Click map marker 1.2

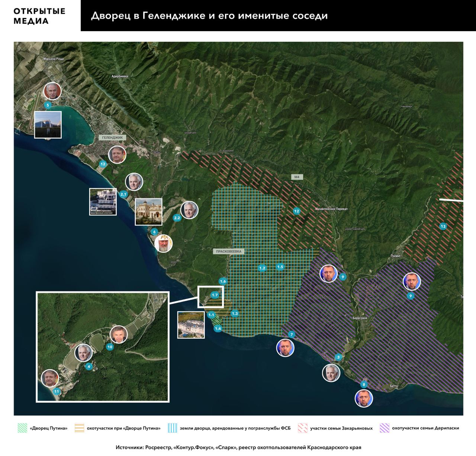tap(262, 268)
